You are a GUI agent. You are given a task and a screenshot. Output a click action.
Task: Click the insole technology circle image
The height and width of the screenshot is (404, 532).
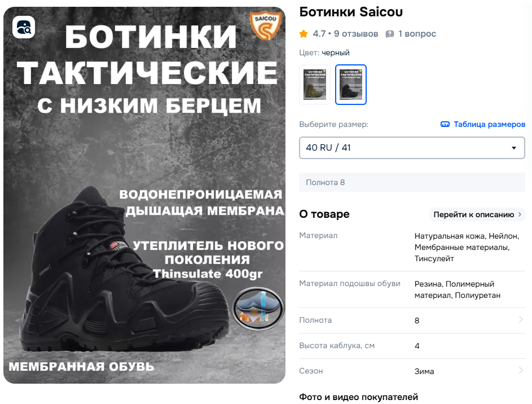coord(258,309)
